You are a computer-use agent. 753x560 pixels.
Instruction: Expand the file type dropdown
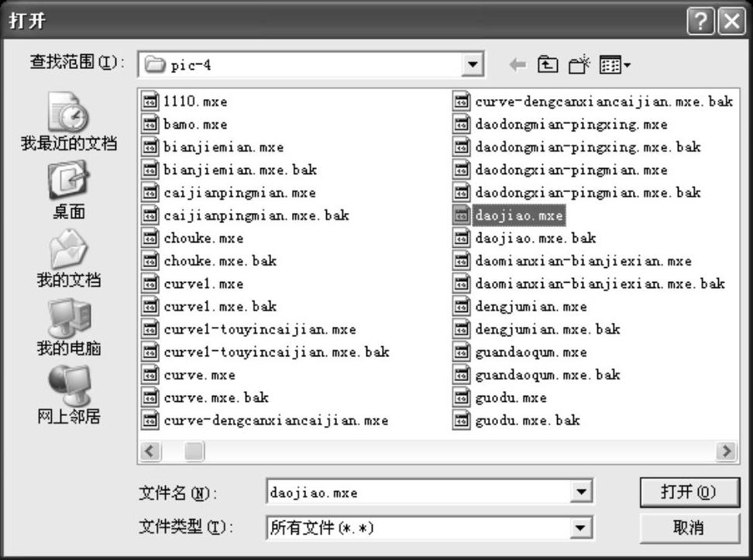point(580,527)
